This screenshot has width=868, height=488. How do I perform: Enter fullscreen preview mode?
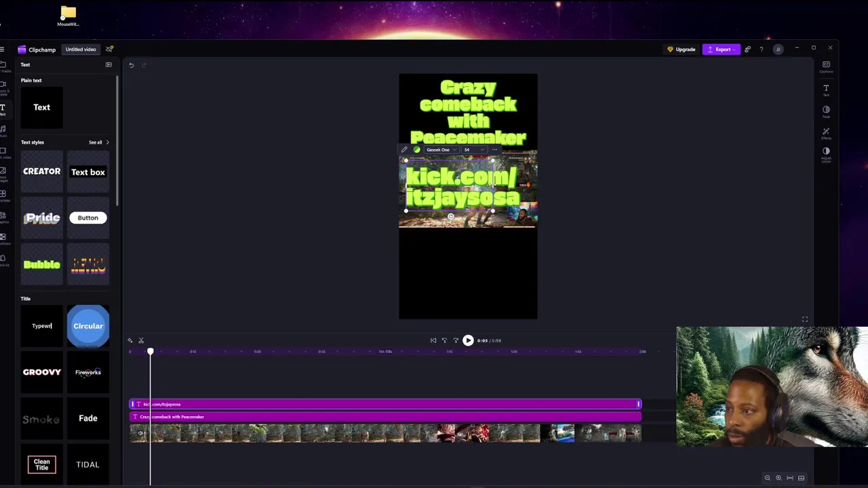805,319
